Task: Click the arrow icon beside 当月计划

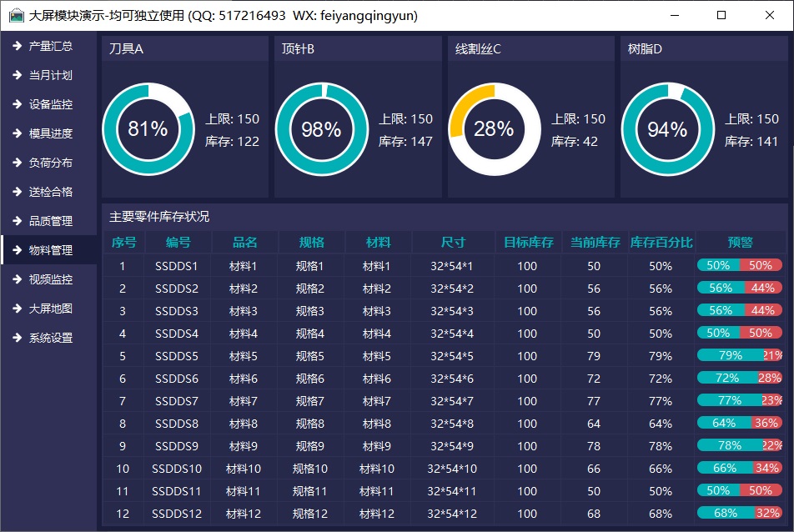Action: click(x=17, y=75)
